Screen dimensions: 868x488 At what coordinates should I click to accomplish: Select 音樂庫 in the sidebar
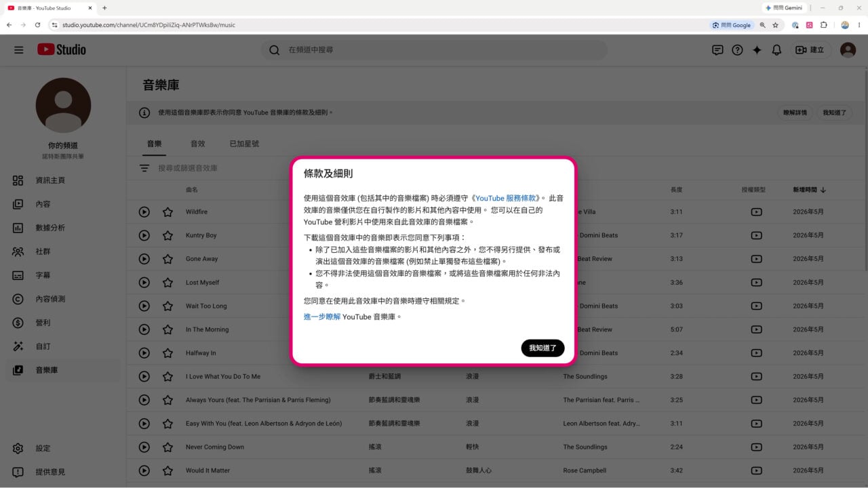(x=62, y=370)
